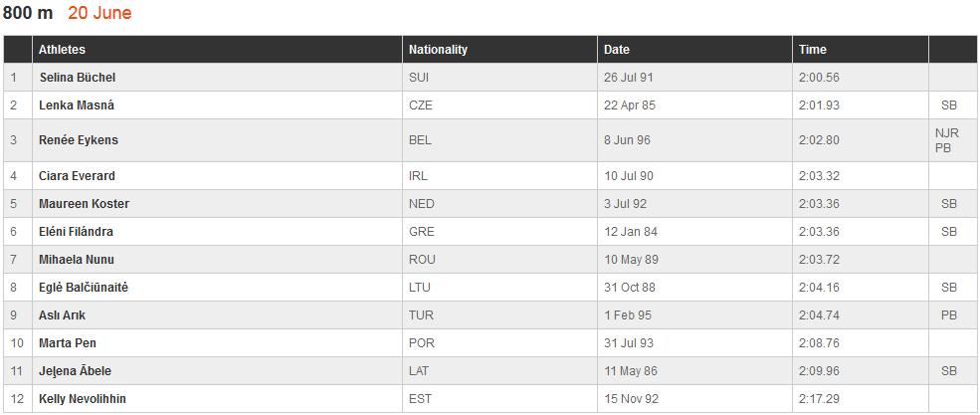Click the NJR PB note for Eykens
Image resolution: width=980 pixels, height=415 pixels.
point(946,140)
